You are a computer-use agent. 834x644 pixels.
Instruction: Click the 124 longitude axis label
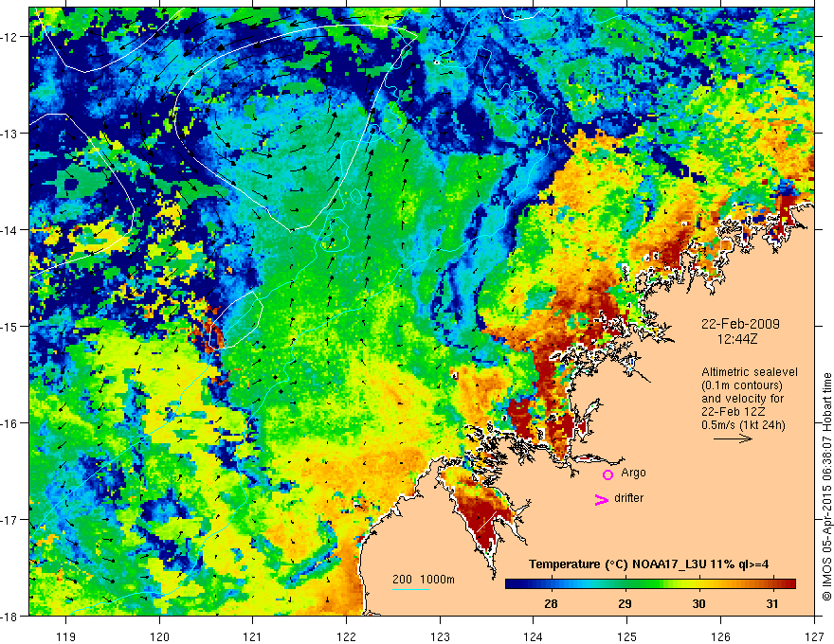coord(534,636)
